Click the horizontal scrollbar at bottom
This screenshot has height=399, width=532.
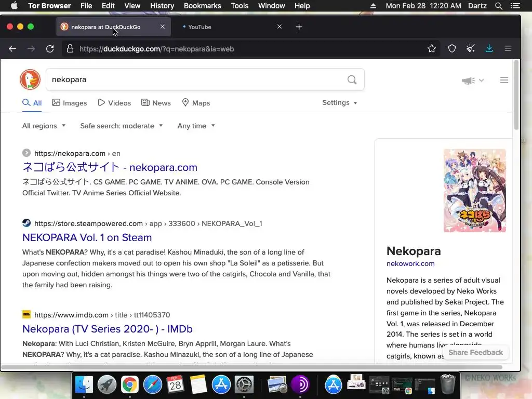252,367
